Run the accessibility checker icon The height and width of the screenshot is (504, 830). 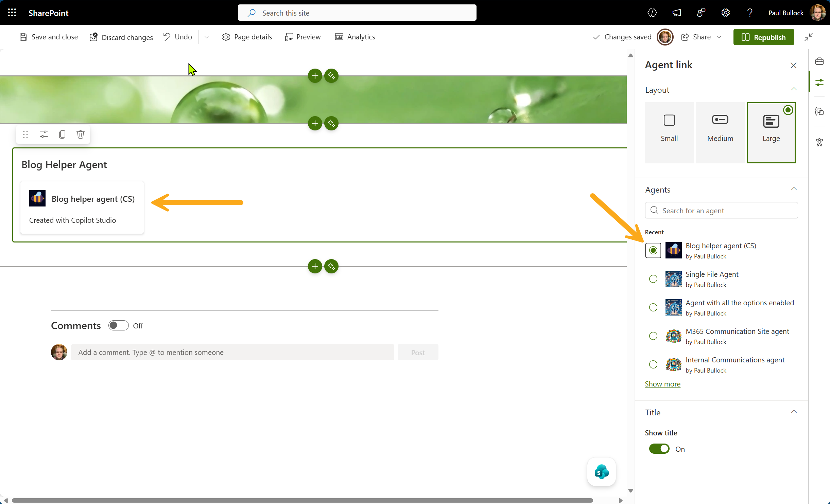pyautogui.click(x=819, y=142)
